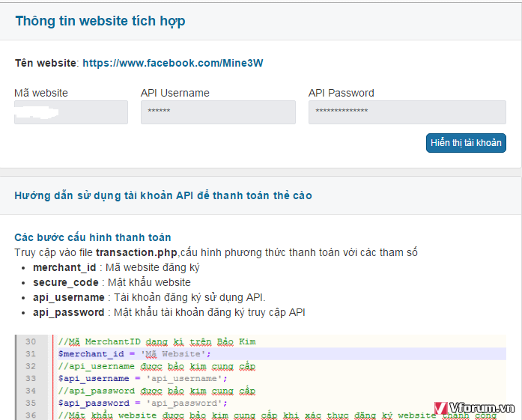Click the 'secure_code' bullet item
This screenshot has height=420, width=522.
click(x=112, y=282)
